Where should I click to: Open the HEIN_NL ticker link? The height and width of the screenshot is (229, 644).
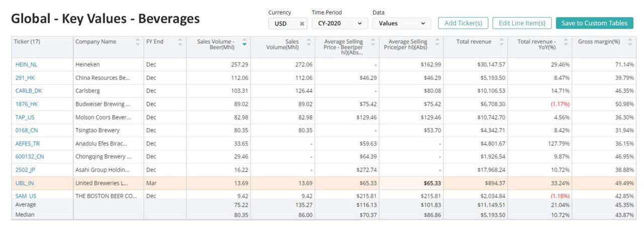point(27,65)
